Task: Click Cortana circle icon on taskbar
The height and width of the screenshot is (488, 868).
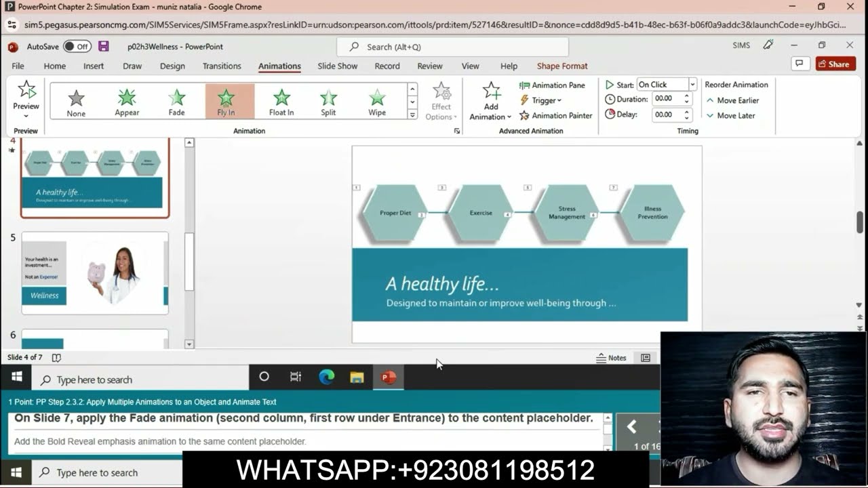Action: point(264,377)
